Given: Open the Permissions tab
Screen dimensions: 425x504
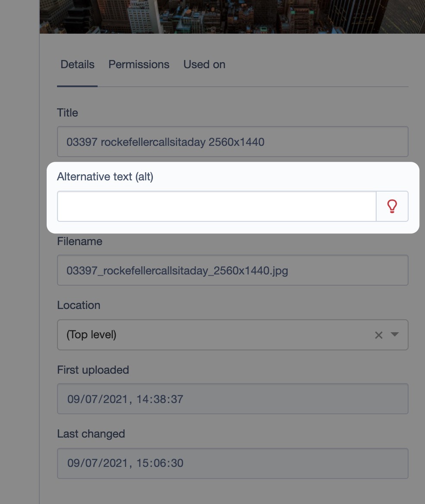Looking at the screenshot, I should pos(139,65).
